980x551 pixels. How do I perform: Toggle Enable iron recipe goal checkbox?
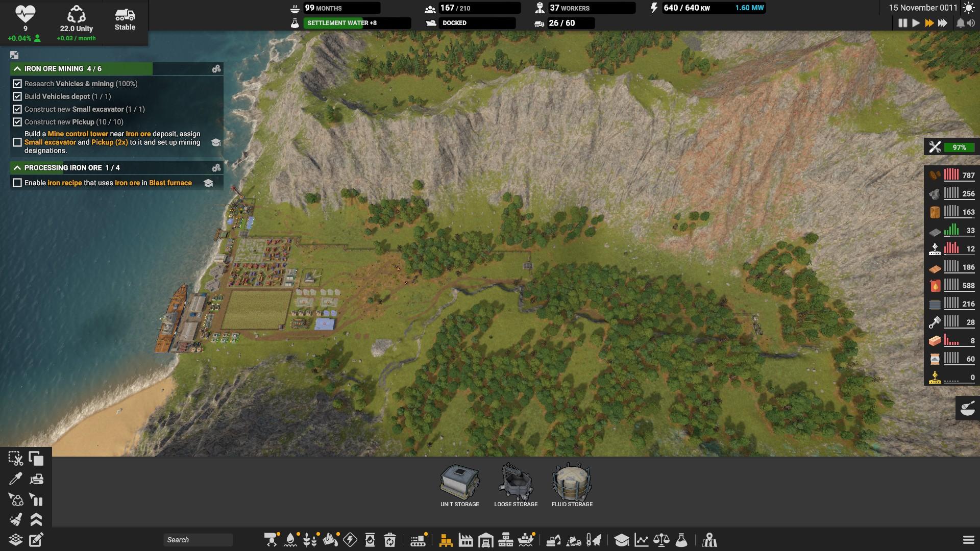(17, 183)
